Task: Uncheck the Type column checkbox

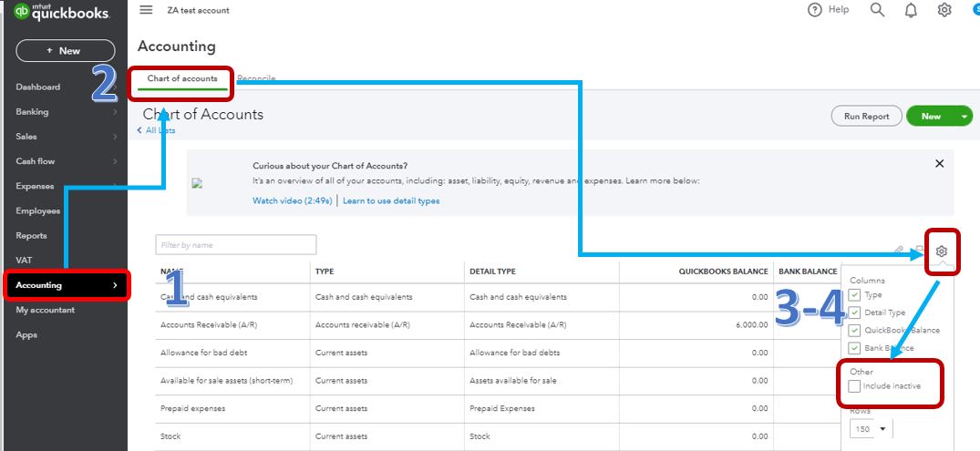Action: point(854,295)
